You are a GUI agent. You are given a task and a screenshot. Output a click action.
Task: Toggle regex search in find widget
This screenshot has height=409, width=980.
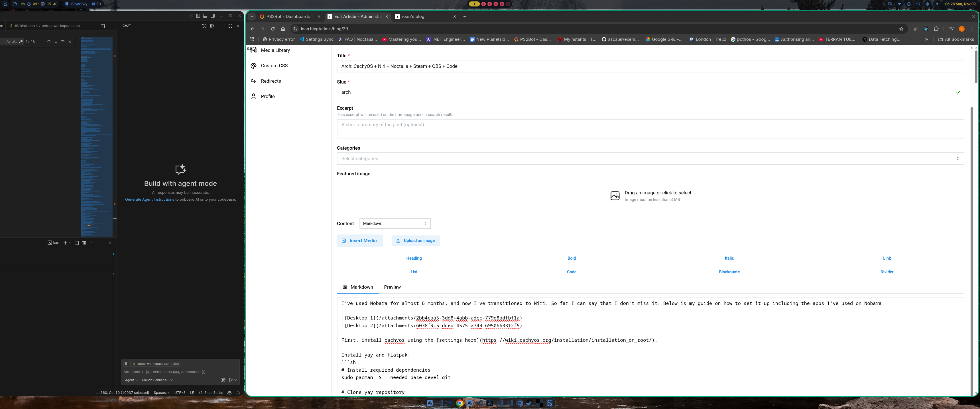(21, 42)
